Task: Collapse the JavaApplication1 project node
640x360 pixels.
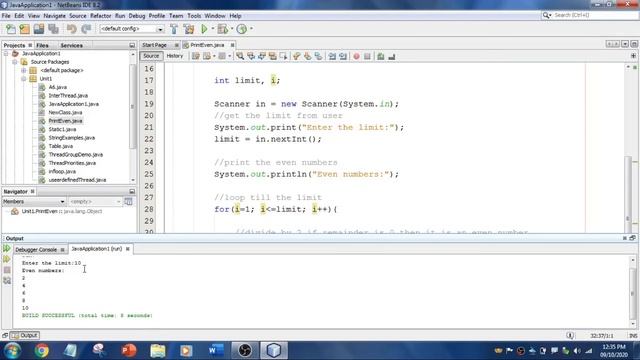Action: (6, 53)
